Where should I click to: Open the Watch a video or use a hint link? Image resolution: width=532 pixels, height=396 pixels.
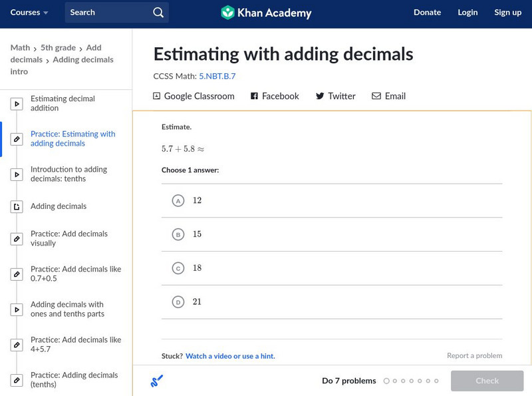click(x=230, y=356)
